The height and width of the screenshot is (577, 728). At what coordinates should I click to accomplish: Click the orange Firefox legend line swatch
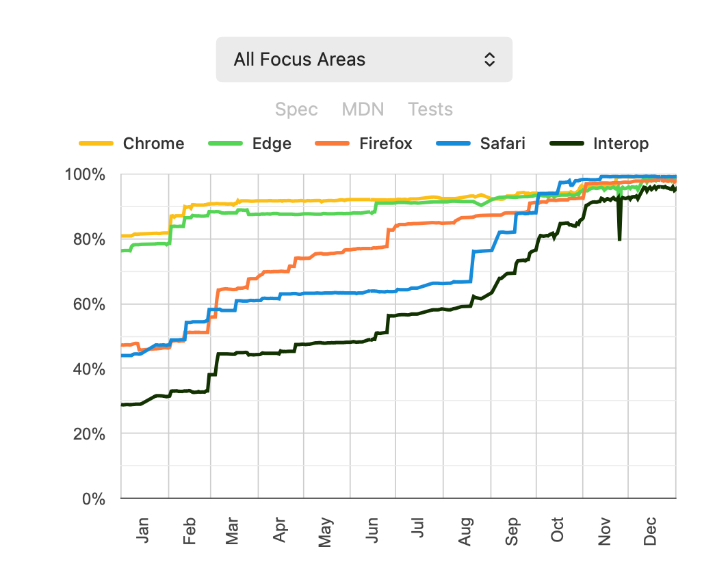[332, 144]
